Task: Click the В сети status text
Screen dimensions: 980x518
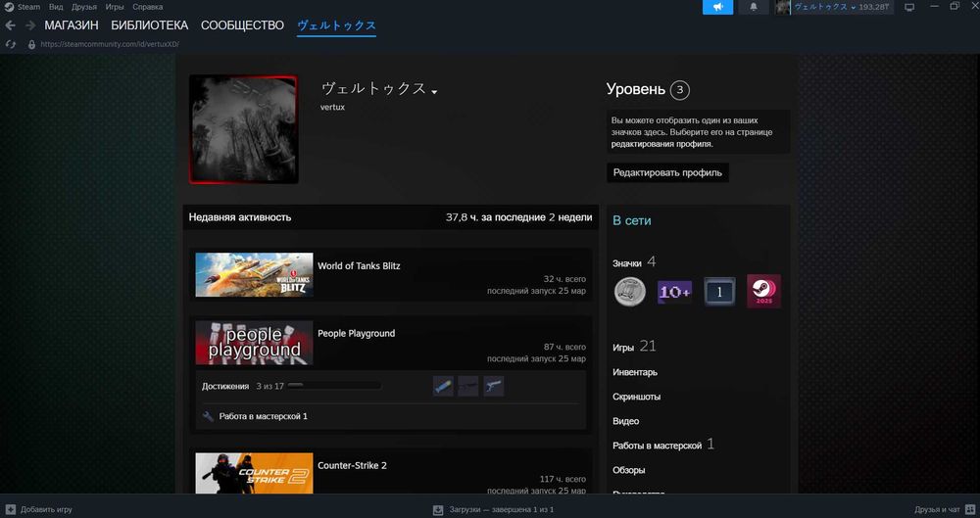Action: point(632,220)
